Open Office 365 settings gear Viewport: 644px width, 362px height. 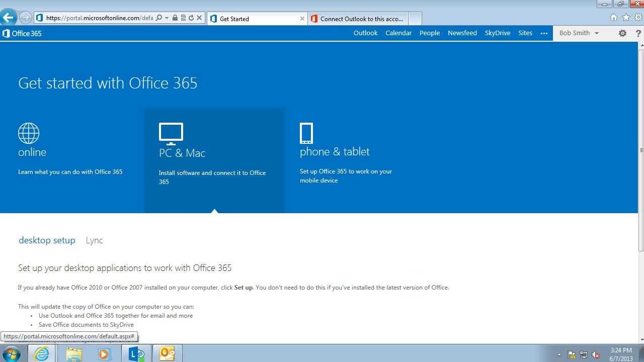pyautogui.click(x=623, y=33)
